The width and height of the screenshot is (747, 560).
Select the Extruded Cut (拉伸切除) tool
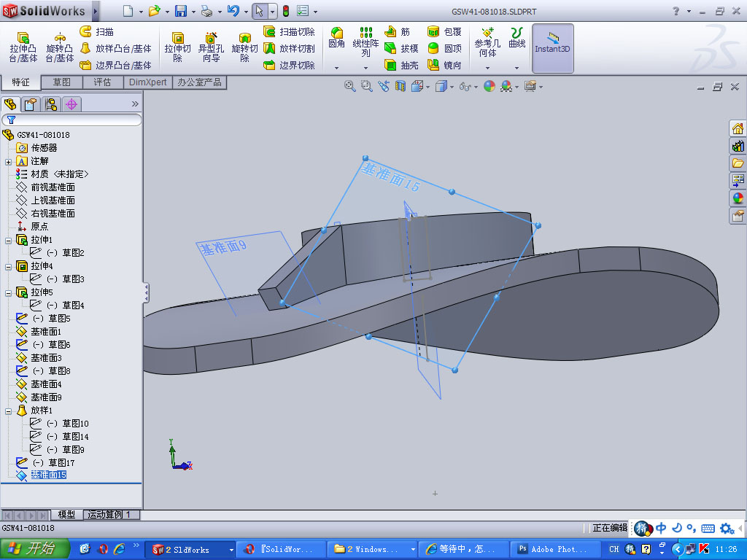[x=178, y=47]
